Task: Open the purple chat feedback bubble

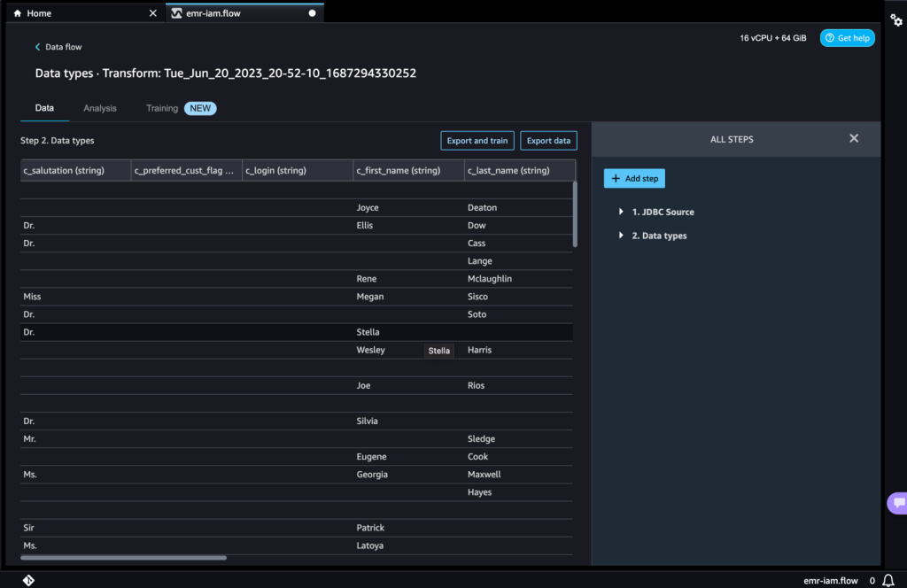Action: pos(898,502)
